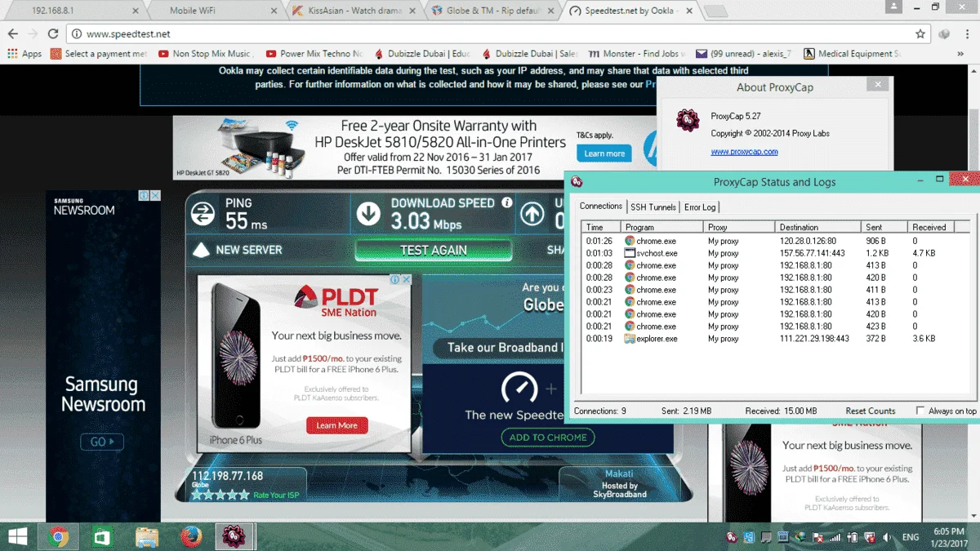Click the ping arrows icon
This screenshot has height=551, width=980.
coord(203,214)
